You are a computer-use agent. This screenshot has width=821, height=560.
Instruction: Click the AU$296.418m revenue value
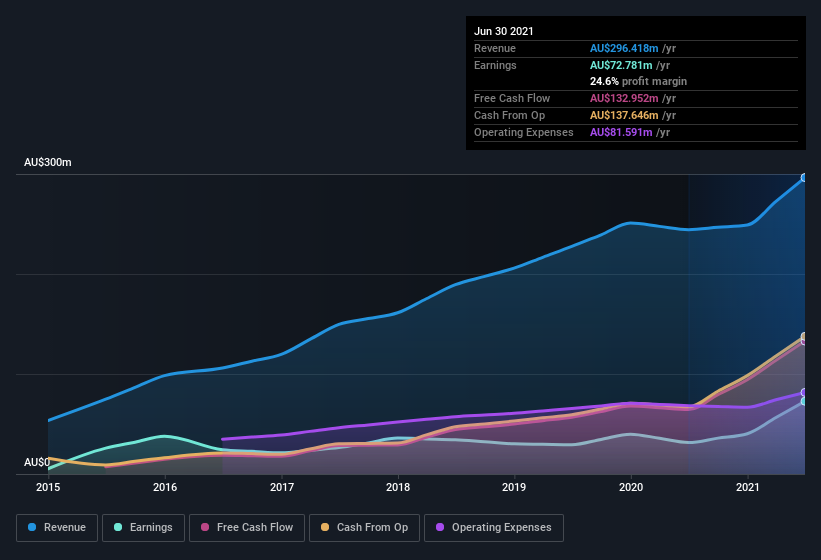coord(624,48)
